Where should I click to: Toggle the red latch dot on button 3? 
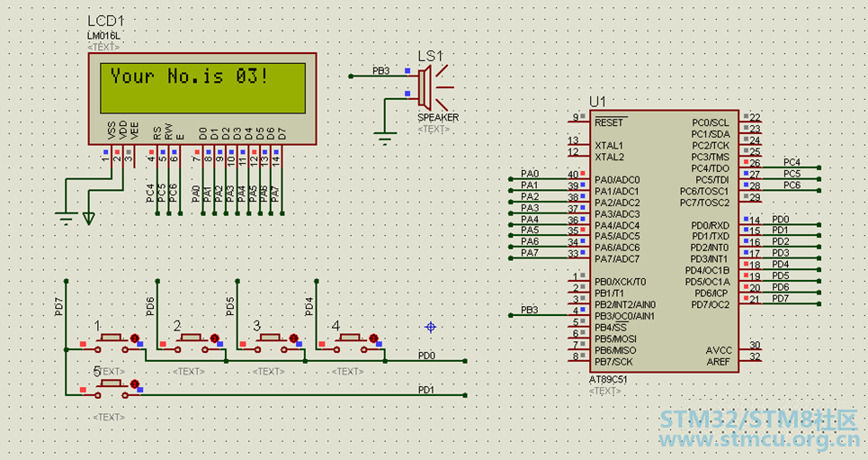pos(293,338)
